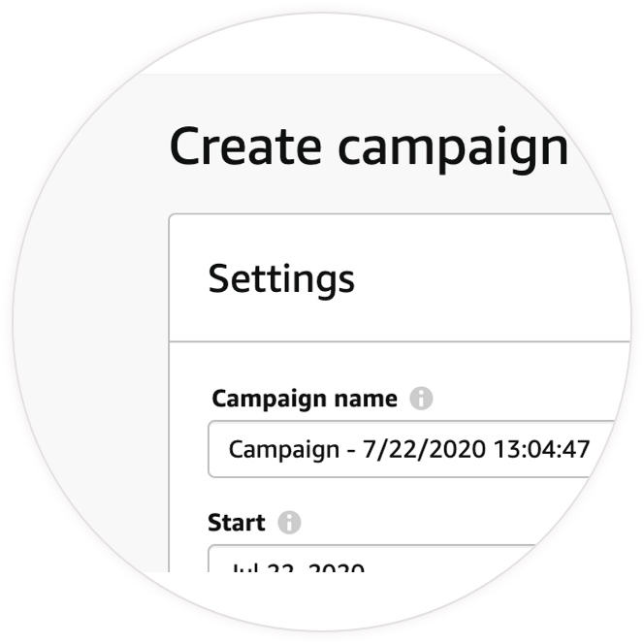Click the empty space right of Campaign name info icon

(514, 399)
